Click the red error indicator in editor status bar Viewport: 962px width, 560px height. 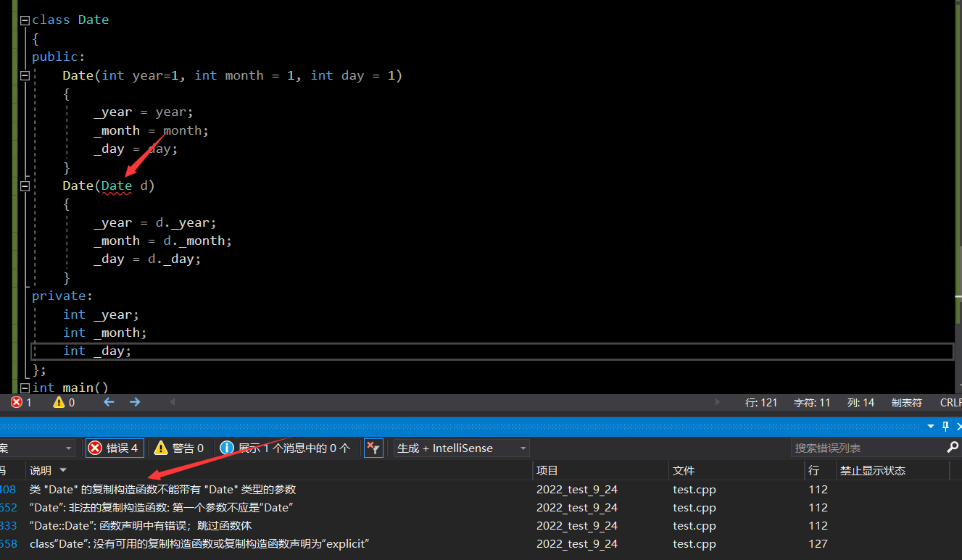click(21, 402)
